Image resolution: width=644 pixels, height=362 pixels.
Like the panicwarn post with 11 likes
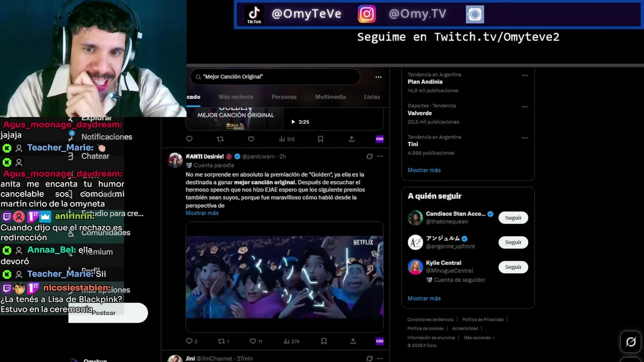pos(256,341)
